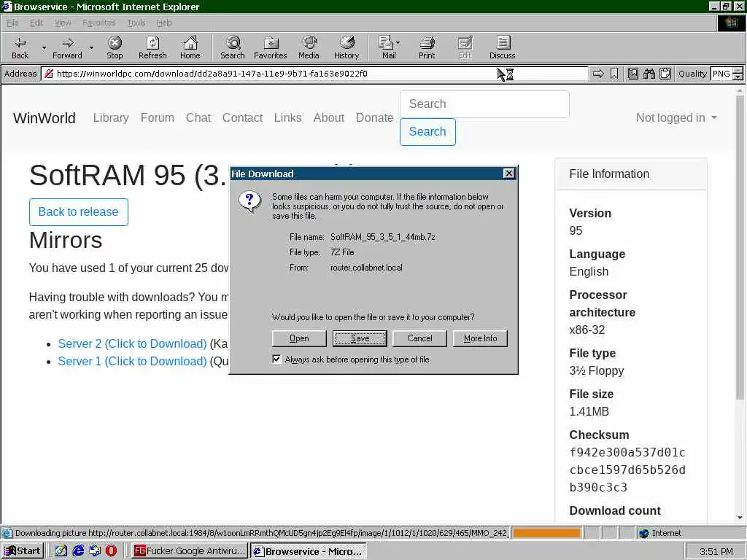The image size is (747, 560).
Task: Open the Forward button history dropdown arrow
Action: point(91,48)
